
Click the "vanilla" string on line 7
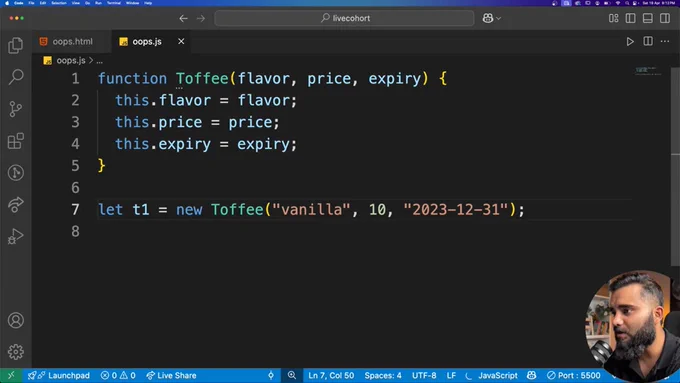(x=311, y=210)
